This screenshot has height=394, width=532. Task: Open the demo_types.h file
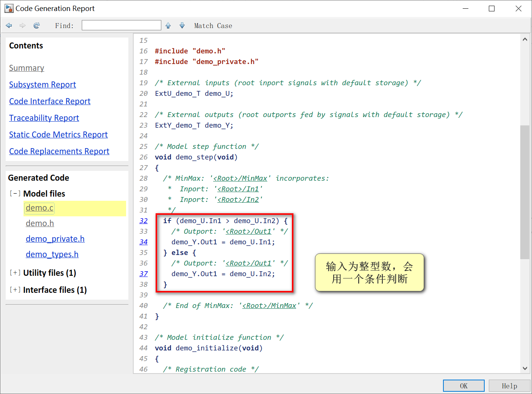point(52,254)
